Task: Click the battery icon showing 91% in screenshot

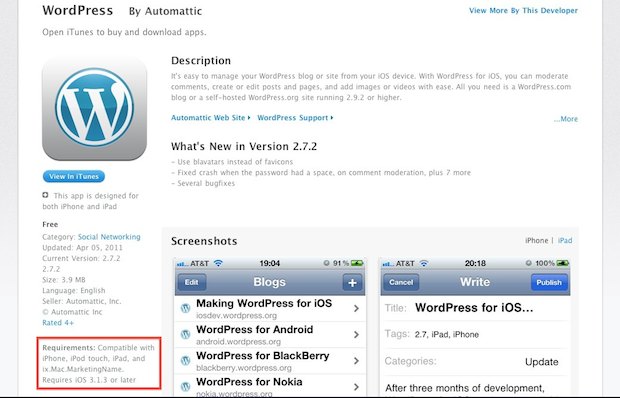Action: [x=357, y=263]
